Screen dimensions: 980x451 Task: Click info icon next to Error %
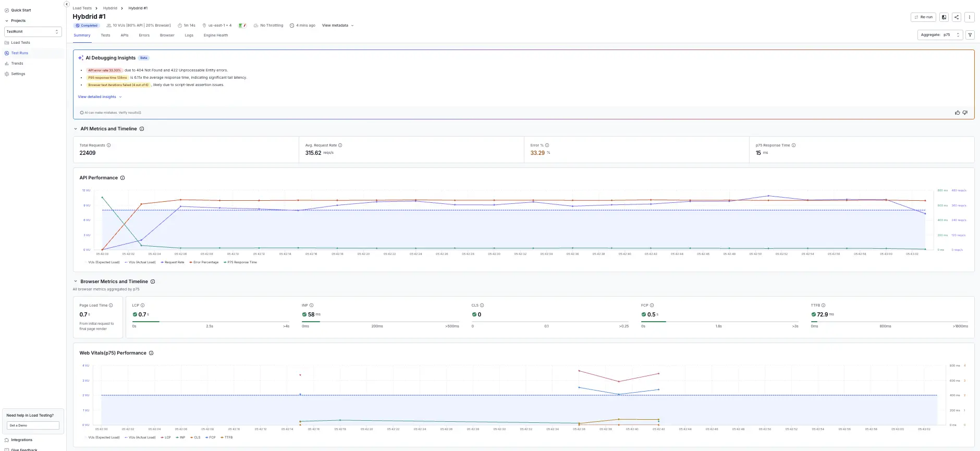(547, 145)
